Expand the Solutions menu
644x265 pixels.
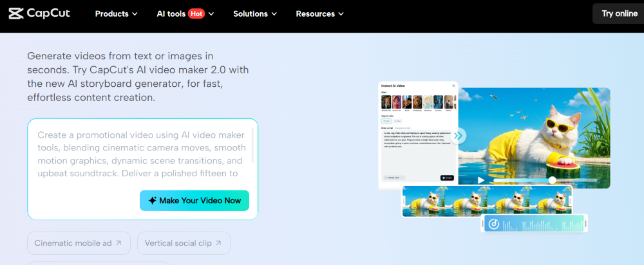[255, 14]
